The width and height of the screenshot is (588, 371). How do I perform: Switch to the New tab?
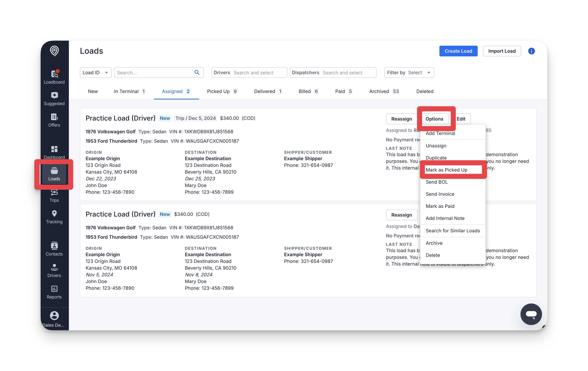(x=93, y=91)
